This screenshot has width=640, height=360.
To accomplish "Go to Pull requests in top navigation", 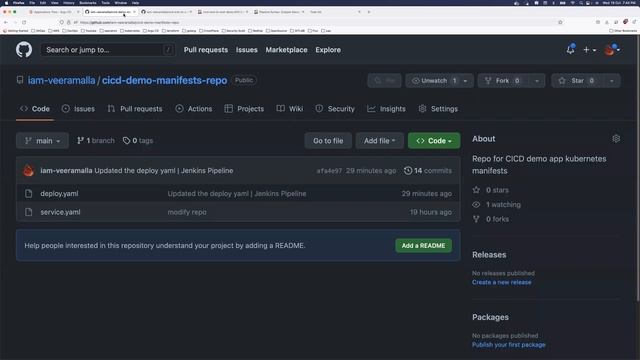I will (206, 50).
